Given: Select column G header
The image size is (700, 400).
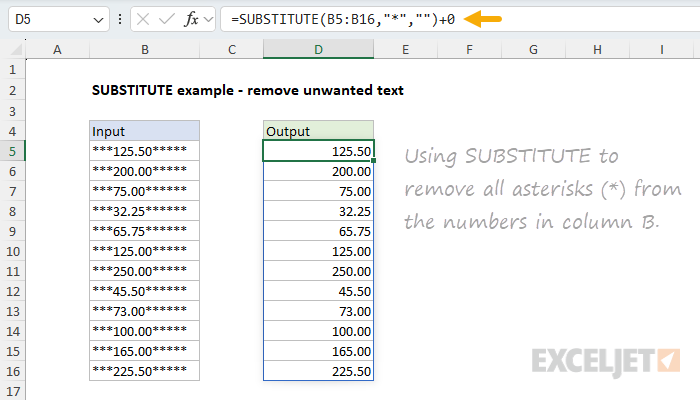Looking at the screenshot, I should point(533,50).
